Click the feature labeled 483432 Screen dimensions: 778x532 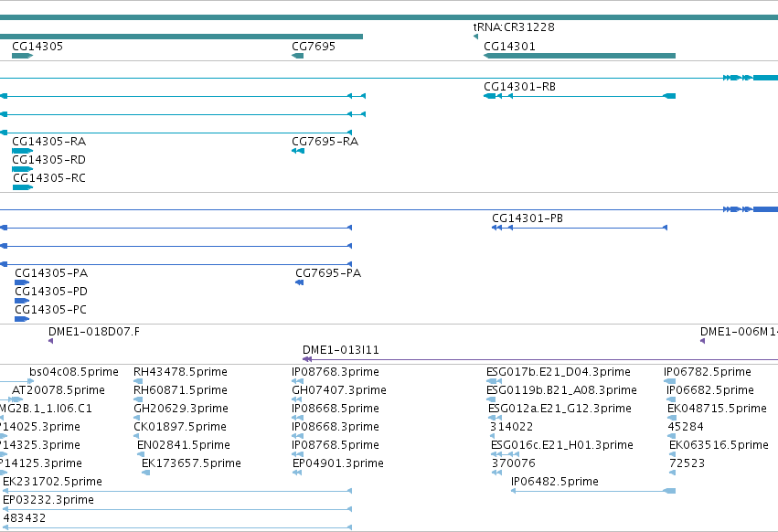coord(25,518)
